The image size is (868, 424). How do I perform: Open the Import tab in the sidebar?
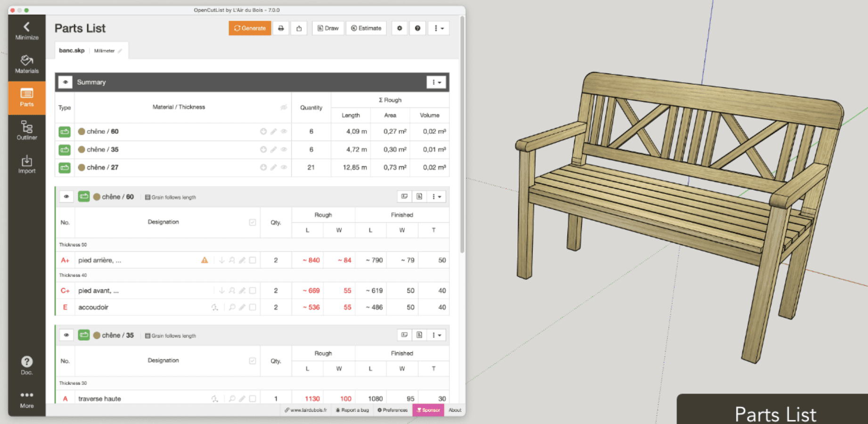[x=26, y=164]
